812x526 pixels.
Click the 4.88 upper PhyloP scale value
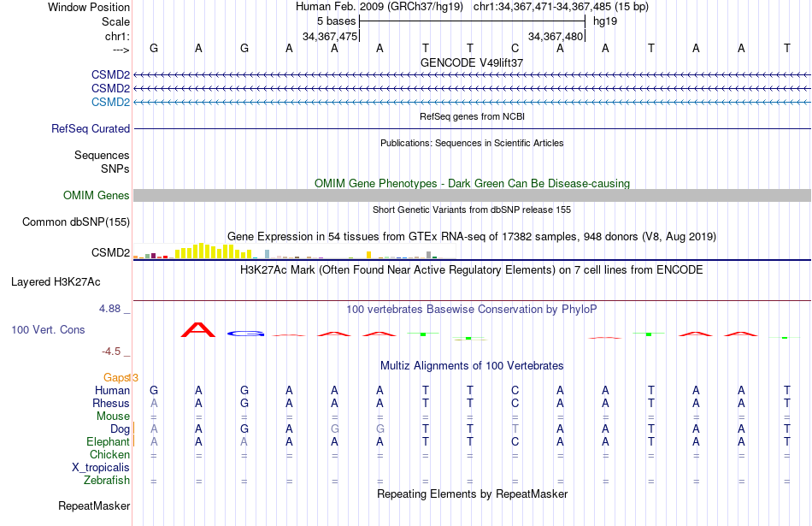click(x=109, y=309)
